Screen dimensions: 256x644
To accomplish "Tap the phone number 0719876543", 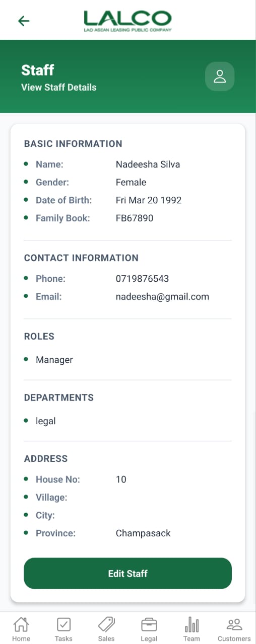I will 142,279.
